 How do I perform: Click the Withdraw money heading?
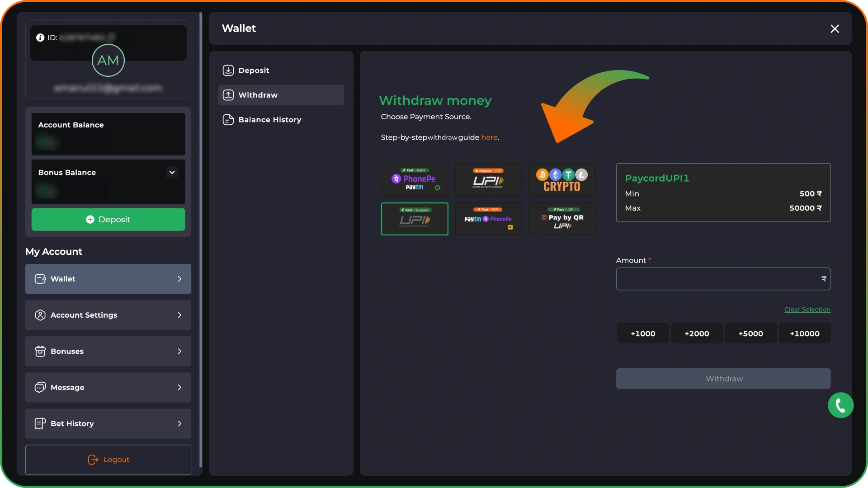(435, 100)
